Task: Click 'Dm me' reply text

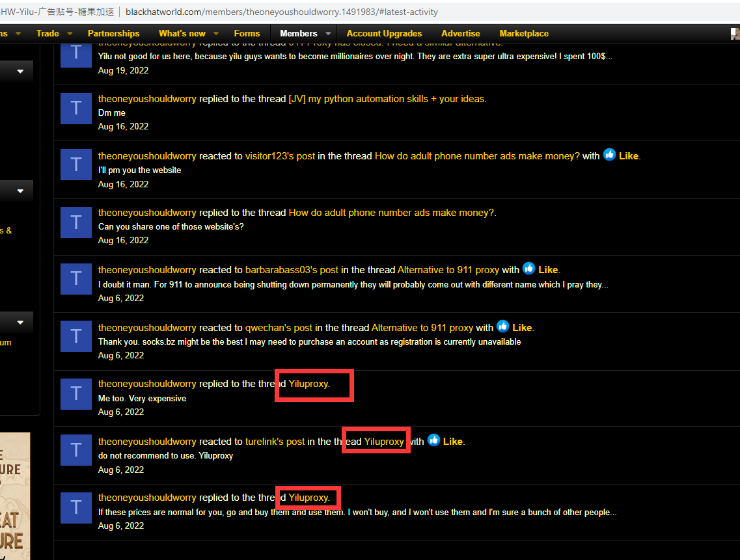Action: tap(112, 113)
